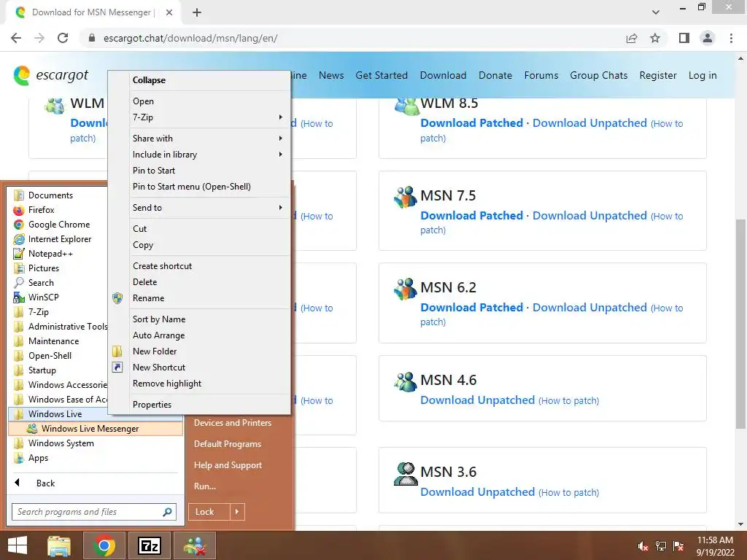Open a new browser tab
The width and height of the screenshot is (747, 560).
[x=197, y=12]
